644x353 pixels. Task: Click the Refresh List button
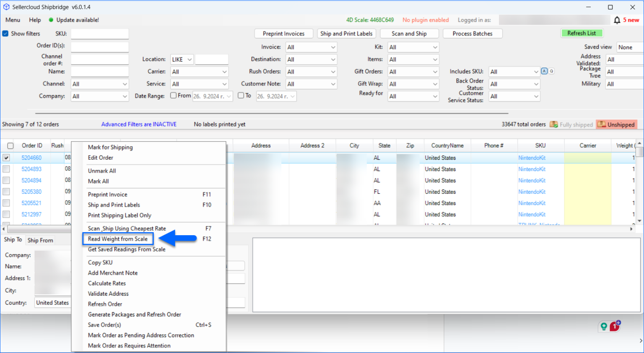(x=582, y=33)
